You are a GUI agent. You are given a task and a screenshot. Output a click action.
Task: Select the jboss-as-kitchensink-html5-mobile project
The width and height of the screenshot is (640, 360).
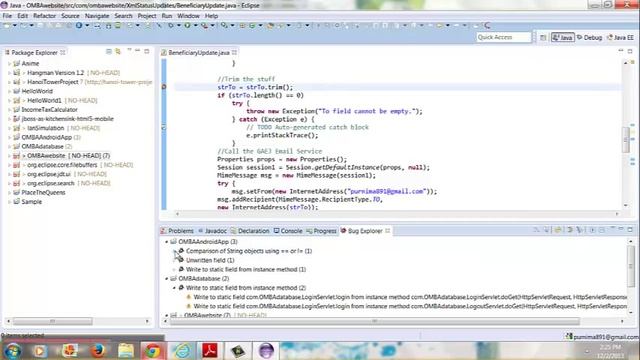[x=67, y=119]
